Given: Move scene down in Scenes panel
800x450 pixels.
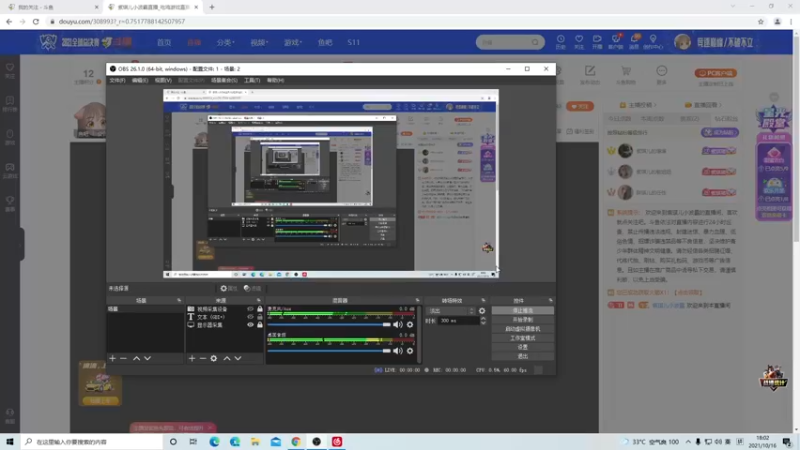Looking at the screenshot, I should tap(147, 359).
